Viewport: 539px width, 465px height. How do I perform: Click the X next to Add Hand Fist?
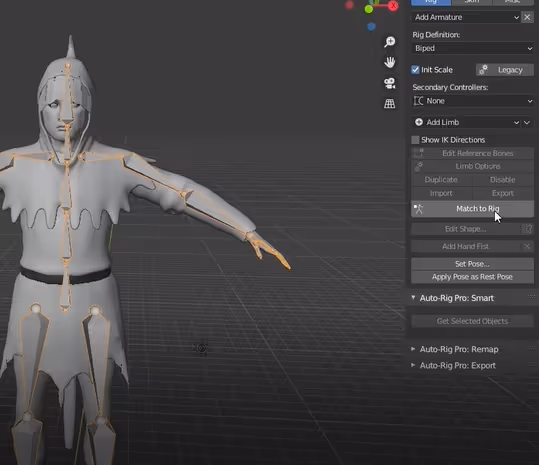[x=527, y=246]
